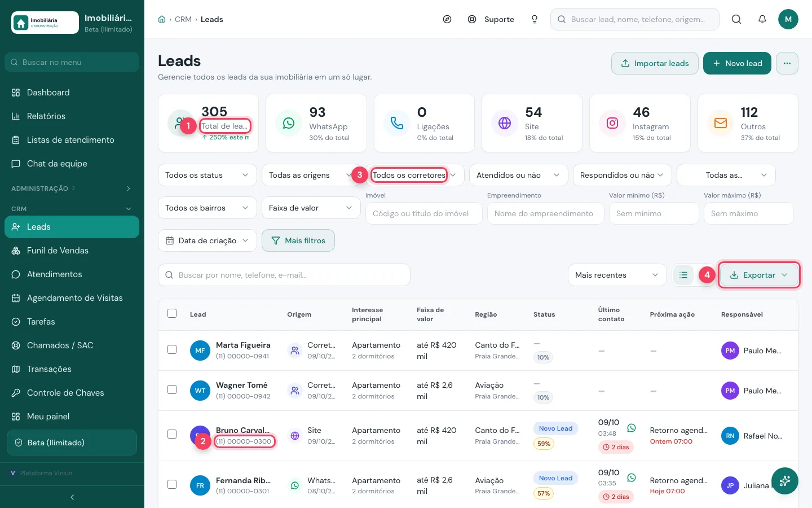812x508 pixels.
Task: Open the home breadcrumb icon
Action: coord(162,19)
